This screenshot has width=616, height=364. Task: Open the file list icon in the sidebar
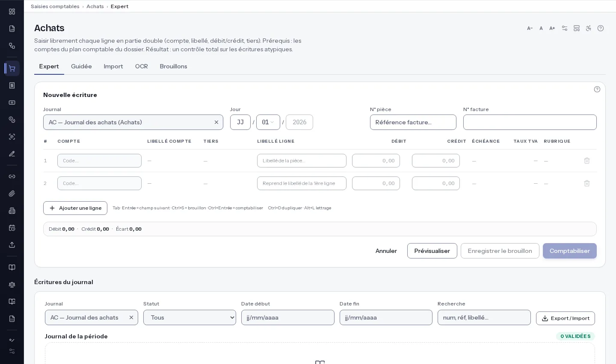[x=12, y=319]
